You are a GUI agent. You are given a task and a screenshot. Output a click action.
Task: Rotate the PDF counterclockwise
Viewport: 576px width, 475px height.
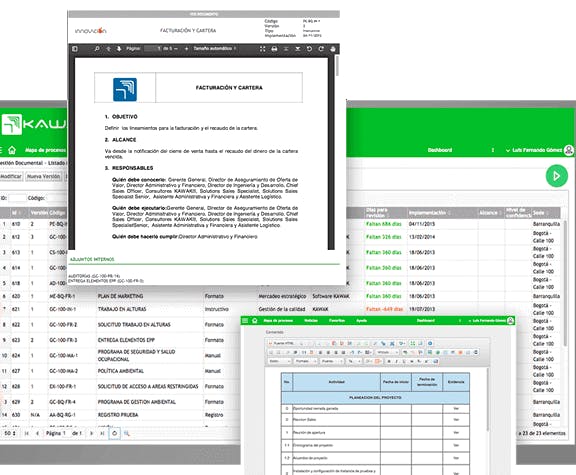coord(309,49)
